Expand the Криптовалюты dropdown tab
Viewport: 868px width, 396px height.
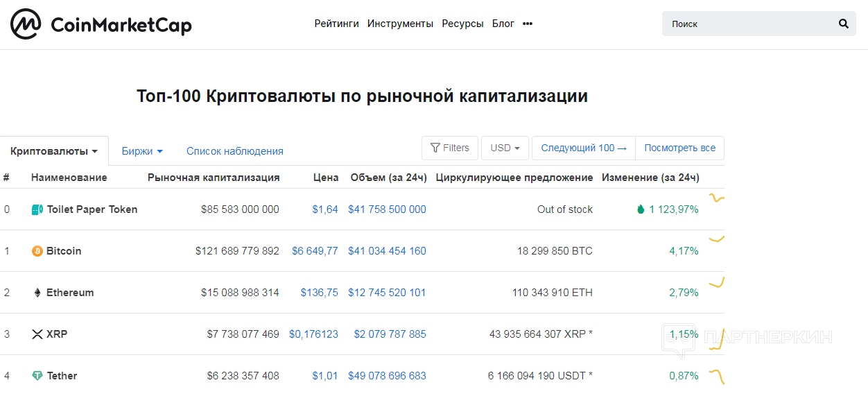click(54, 150)
